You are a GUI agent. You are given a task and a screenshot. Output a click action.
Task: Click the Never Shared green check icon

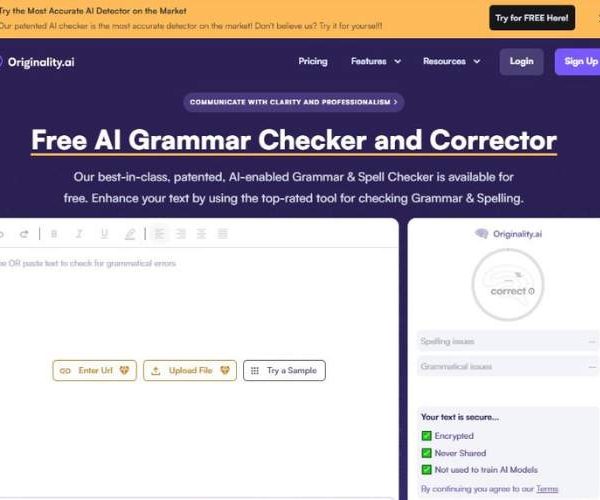point(426,453)
